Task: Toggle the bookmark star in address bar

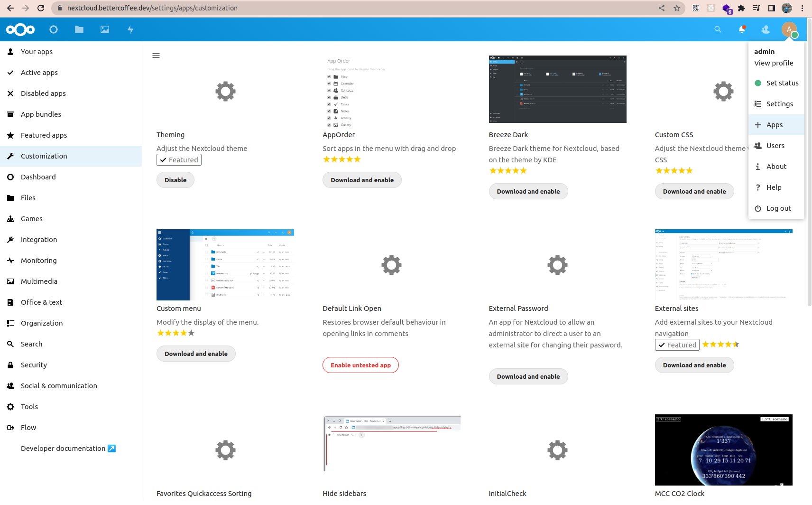Action: coord(677,8)
